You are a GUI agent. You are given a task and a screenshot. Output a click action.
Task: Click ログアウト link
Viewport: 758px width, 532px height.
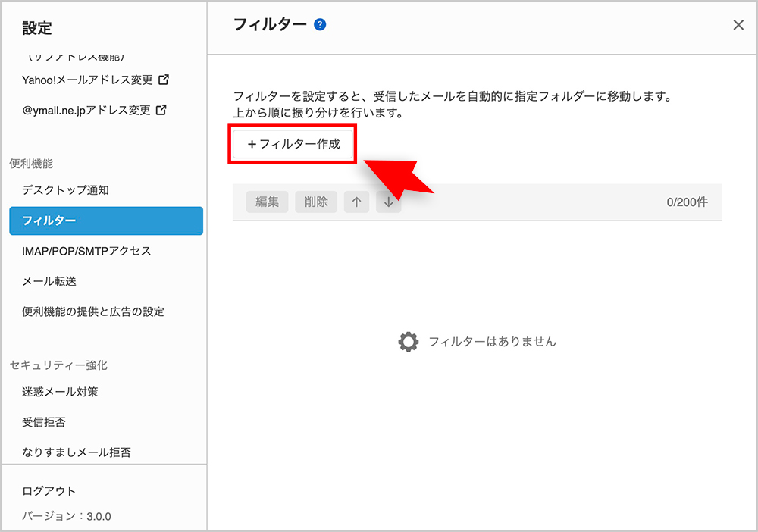click(x=49, y=491)
